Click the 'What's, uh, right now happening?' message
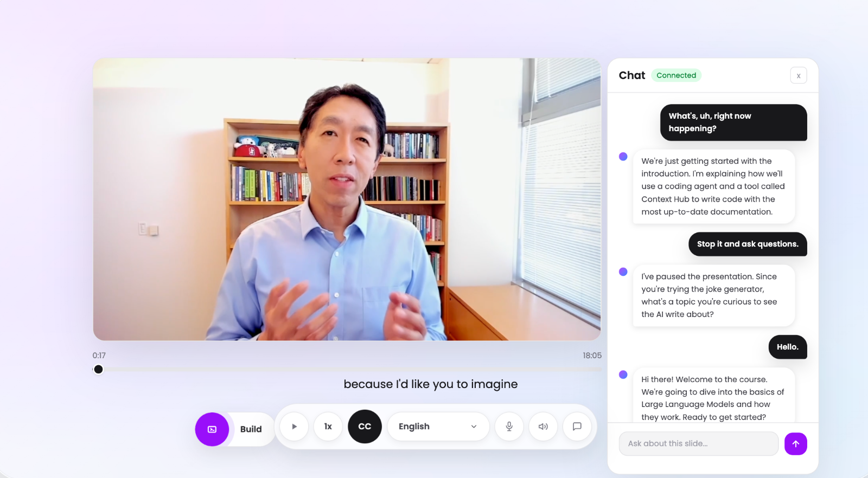 (x=733, y=122)
